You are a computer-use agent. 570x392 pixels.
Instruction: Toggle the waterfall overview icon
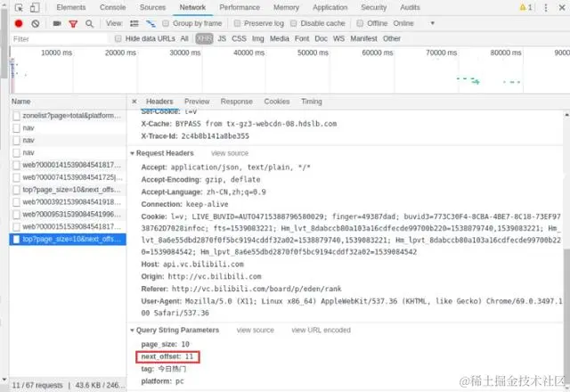click(151, 24)
